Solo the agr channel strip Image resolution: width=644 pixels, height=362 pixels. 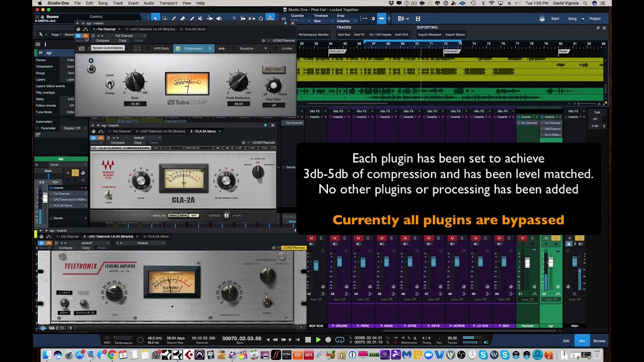pyautogui.click(x=75, y=173)
